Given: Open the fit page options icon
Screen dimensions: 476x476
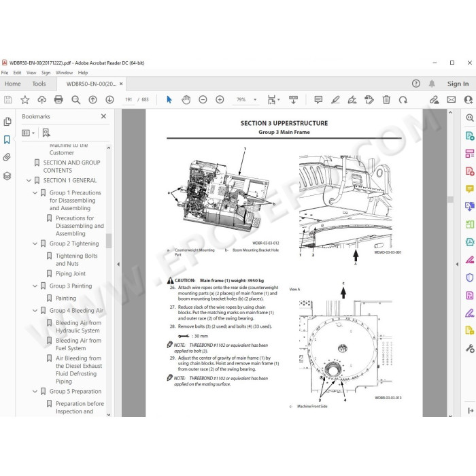Looking at the screenshot, I should pyautogui.click(x=273, y=99).
